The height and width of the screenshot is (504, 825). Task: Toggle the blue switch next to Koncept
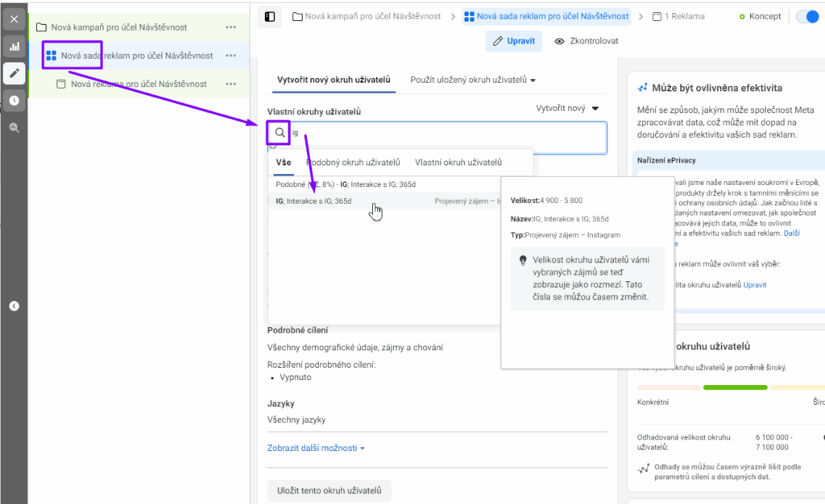pyautogui.click(x=809, y=17)
